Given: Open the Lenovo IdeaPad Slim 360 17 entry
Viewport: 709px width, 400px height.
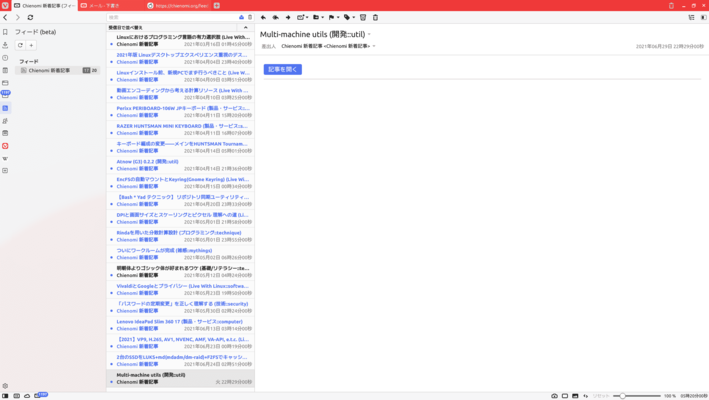Looking at the screenshot, I should tap(180, 325).
